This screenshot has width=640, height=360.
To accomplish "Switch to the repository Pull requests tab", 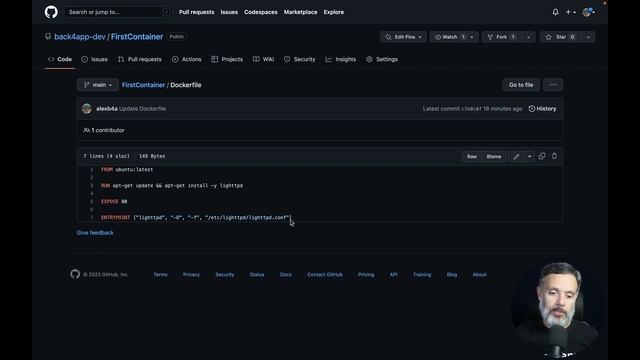I will click(x=140, y=59).
